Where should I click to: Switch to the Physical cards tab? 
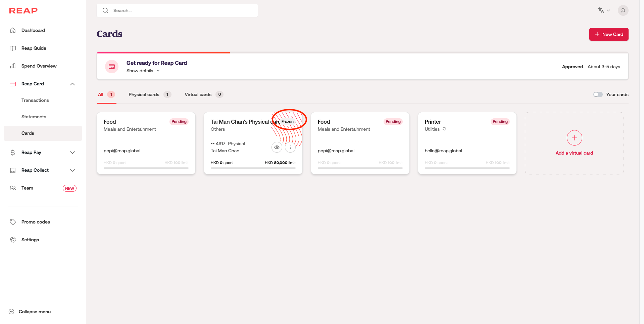[144, 94]
